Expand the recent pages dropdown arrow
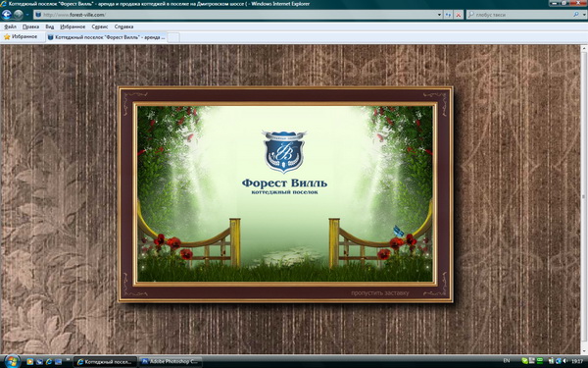The width and height of the screenshot is (588, 368). click(27, 15)
